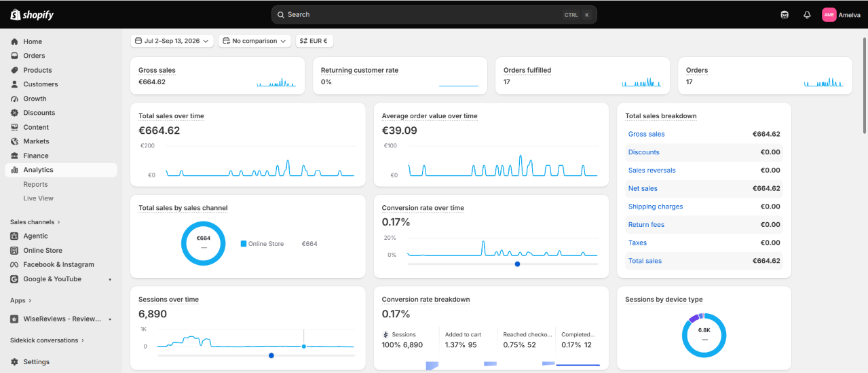Open the notifications bell icon
This screenshot has height=373, width=868.
(807, 14)
